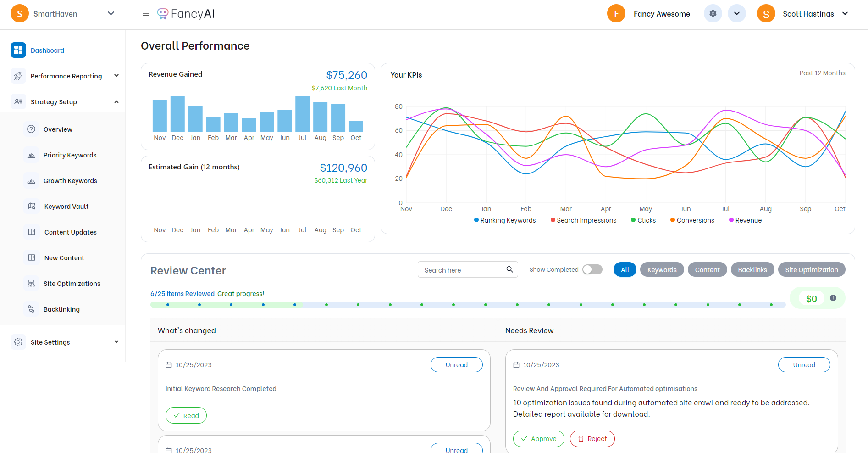Reject the automated optimisations review
Image resolution: width=868 pixels, height=453 pixels.
[592, 439]
